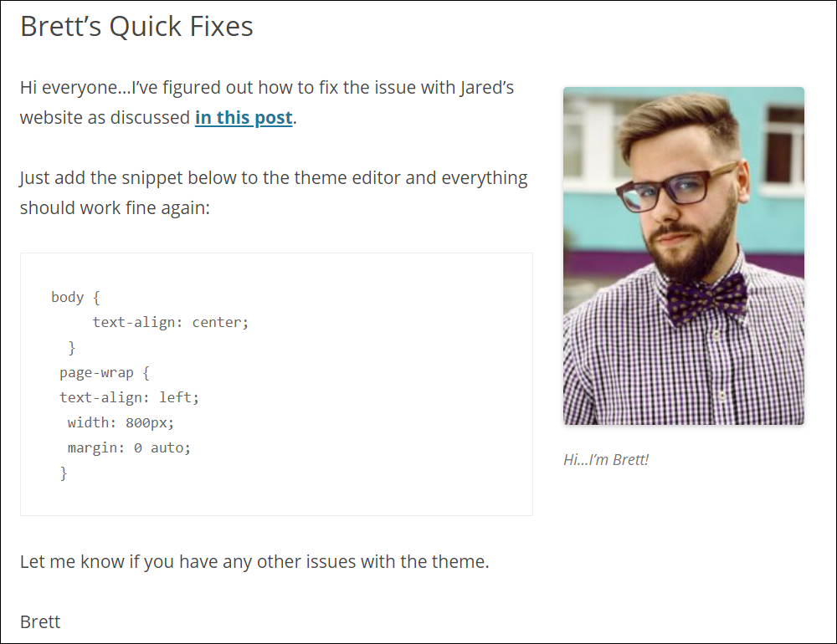Click the "Hi everyone" opening paragraph
This screenshot has width=837, height=644.
267,102
